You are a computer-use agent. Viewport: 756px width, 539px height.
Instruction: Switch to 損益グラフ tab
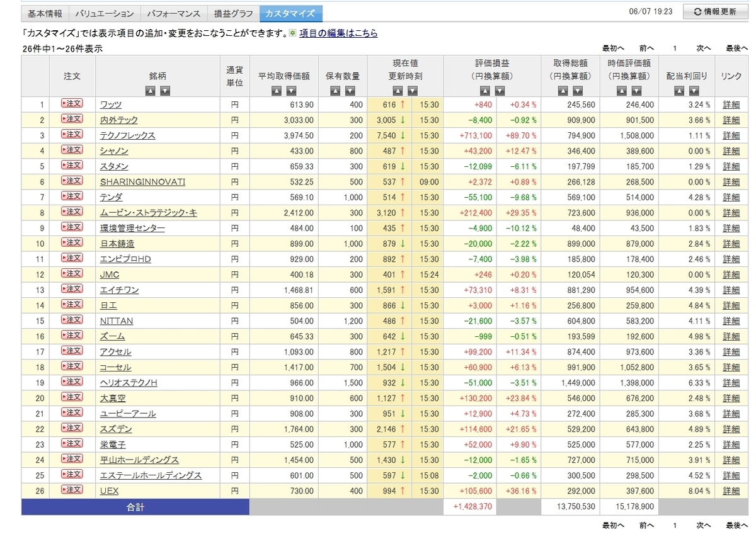coord(234,13)
